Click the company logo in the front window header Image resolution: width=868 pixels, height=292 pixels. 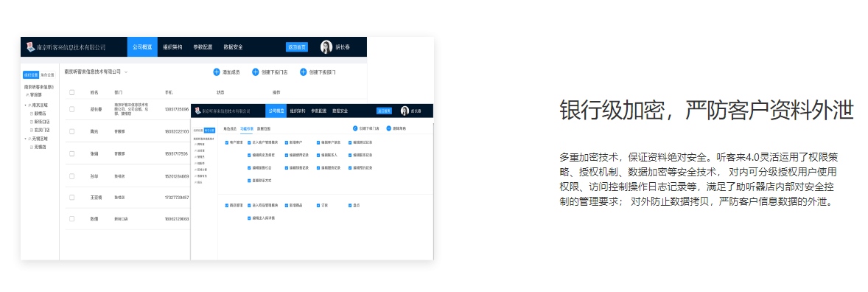(197, 111)
